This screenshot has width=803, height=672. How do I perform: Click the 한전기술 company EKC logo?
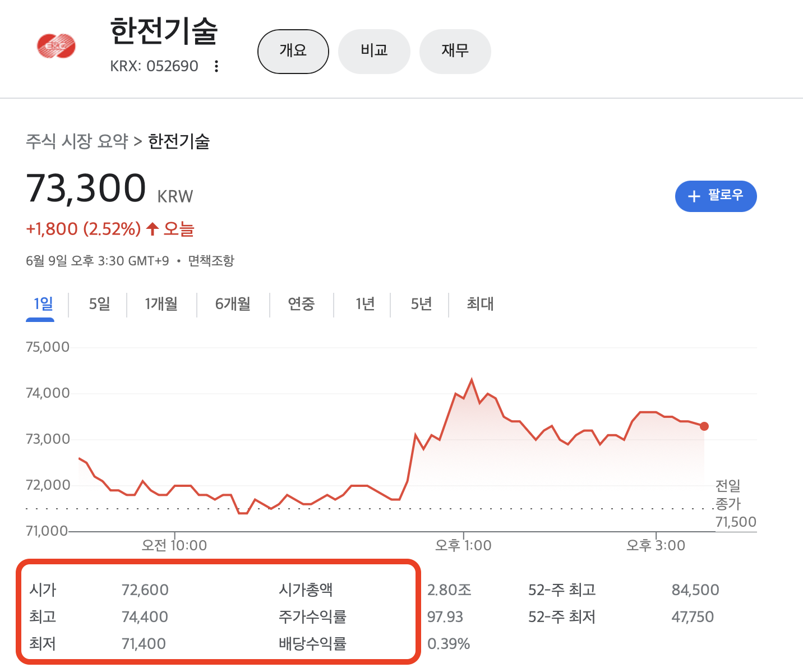click(54, 47)
